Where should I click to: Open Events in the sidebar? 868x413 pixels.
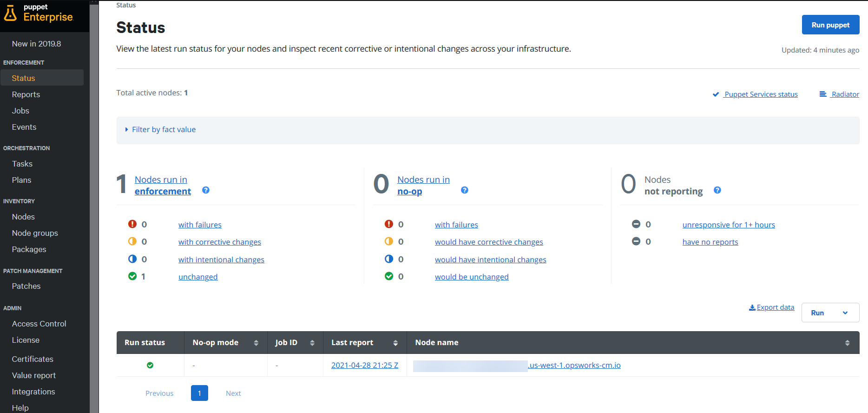[24, 127]
